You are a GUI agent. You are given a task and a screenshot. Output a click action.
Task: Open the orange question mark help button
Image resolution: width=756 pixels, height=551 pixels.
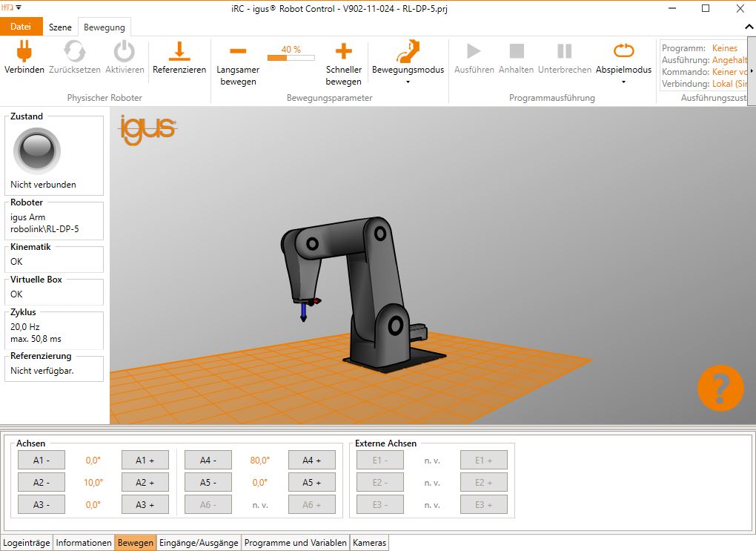tap(720, 387)
